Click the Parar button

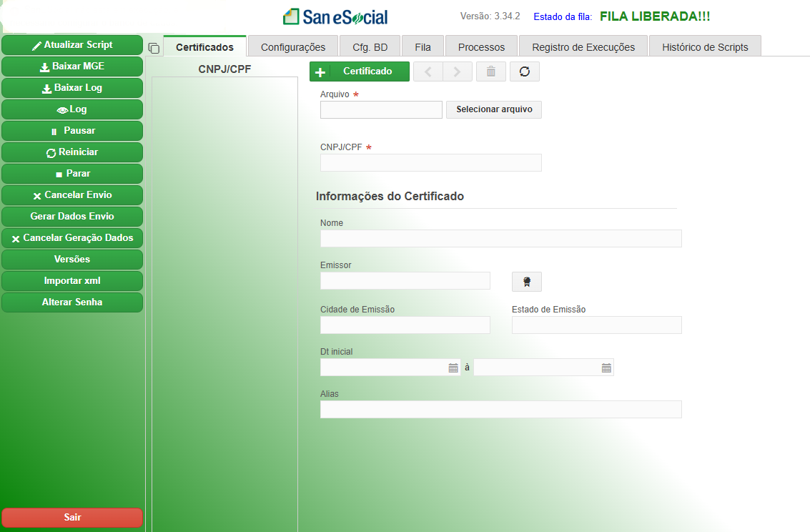coord(72,174)
